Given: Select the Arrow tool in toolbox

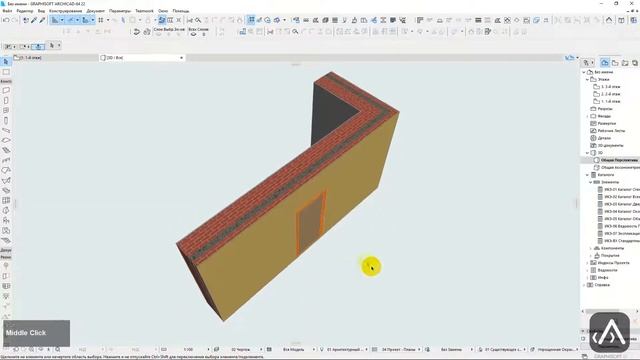Looking at the screenshot, I should pos(6,62).
